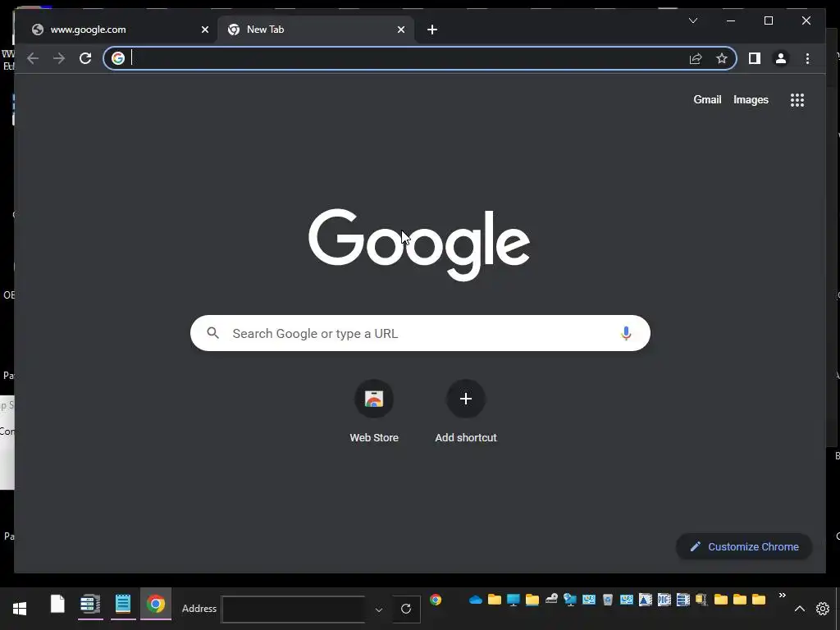Open the Notepad taskbar app
The height and width of the screenshot is (630, 840).
(123, 605)
